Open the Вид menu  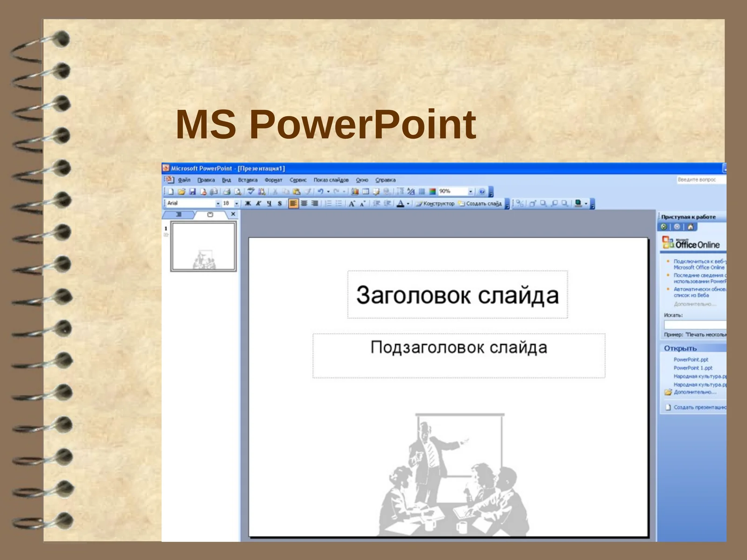[x=226, y=180]
